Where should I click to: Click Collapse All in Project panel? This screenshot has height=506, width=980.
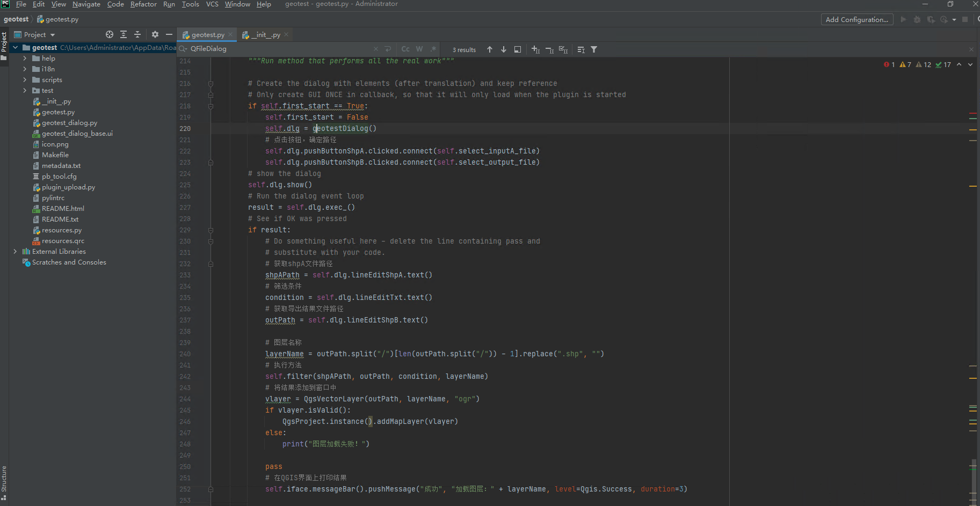137,34
